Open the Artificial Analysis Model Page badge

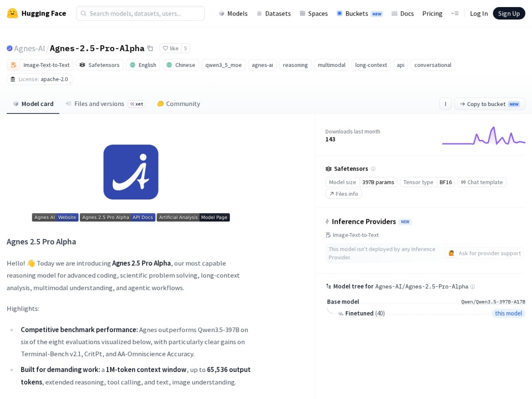[193, 217]
